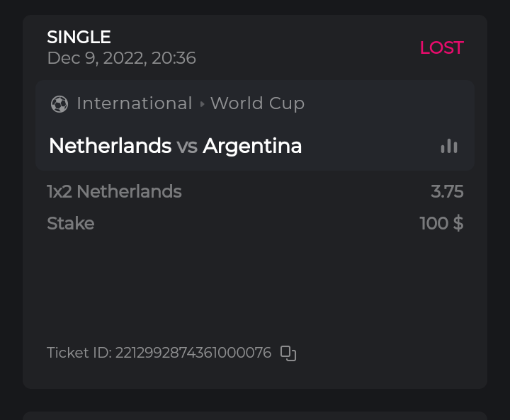Open the World Cup tournament link
Image resolution: width=510 pixels, height=420 pixels.
pos(257,103)
